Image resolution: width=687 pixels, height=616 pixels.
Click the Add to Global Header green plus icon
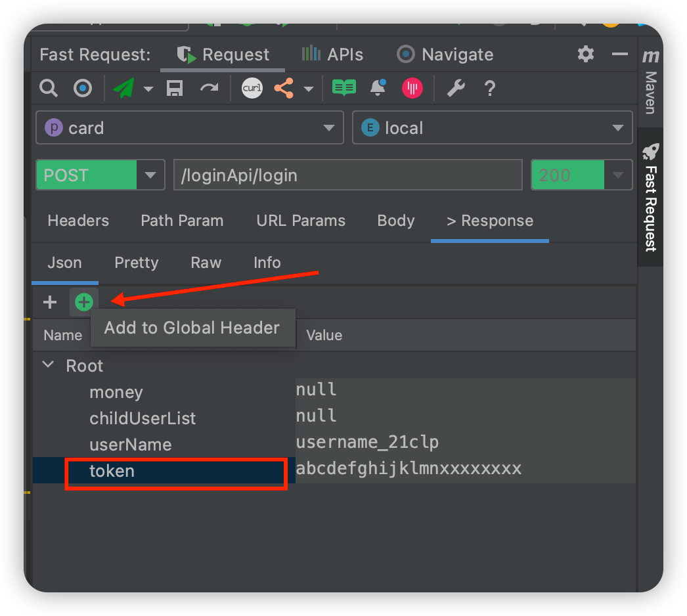pyautogui.click(x=83, y=302)
